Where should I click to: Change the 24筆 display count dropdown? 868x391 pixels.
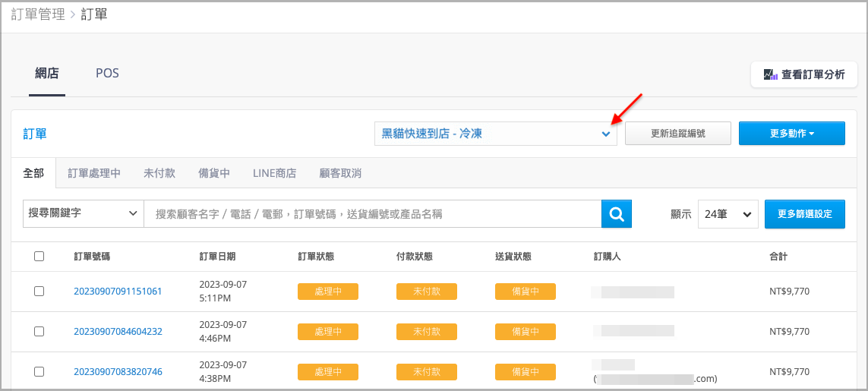tap(728, 214)
